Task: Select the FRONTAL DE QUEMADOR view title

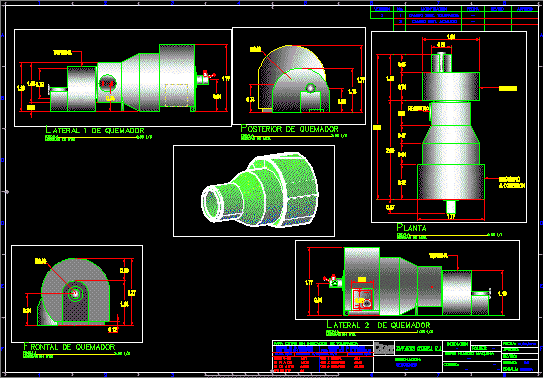Action: coord(69,347)
